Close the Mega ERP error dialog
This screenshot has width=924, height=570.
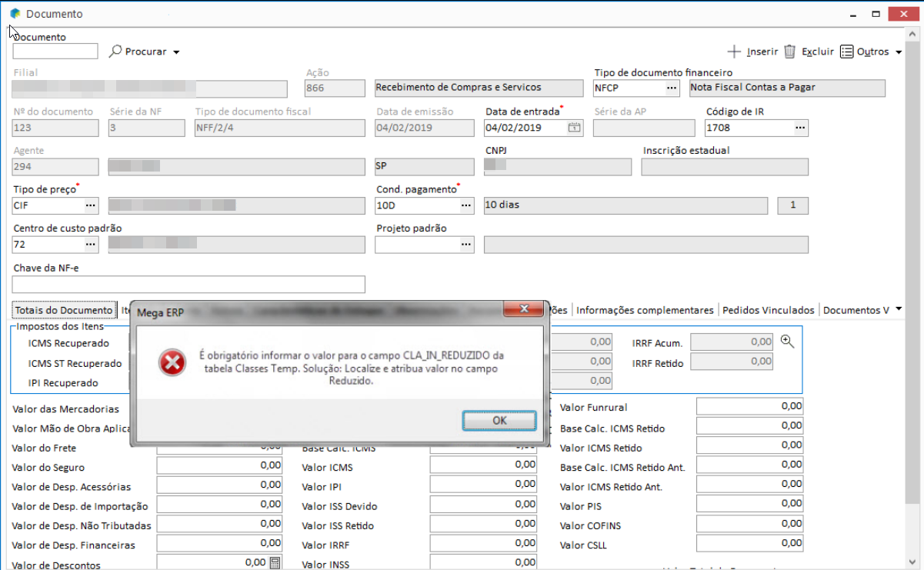[x=524, y=308]
